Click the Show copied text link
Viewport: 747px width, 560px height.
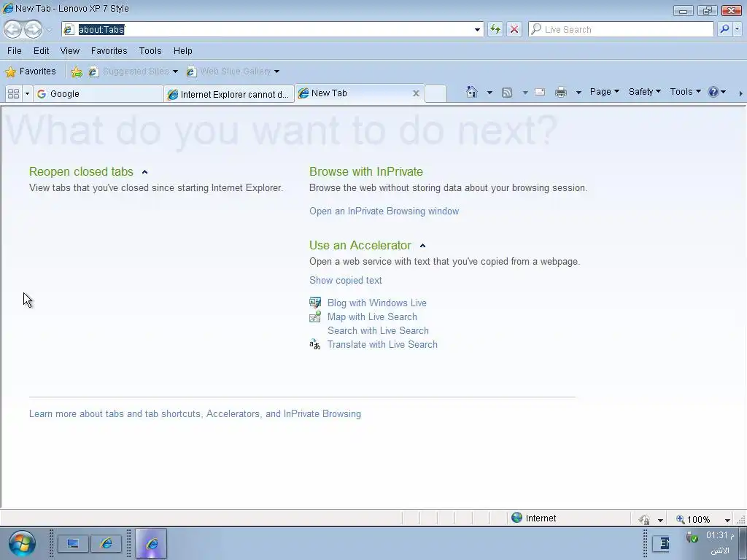click(x=345, y=280)
